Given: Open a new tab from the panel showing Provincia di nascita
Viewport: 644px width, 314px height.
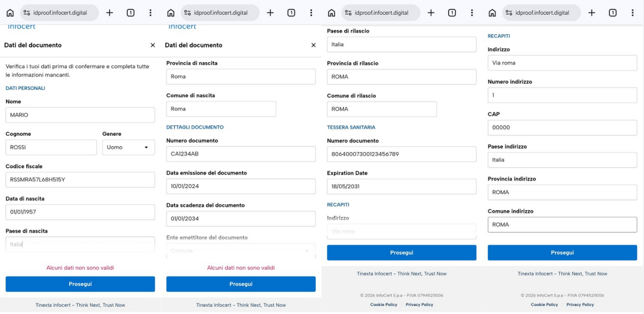Looking at the screenshot, I should 270,13.
